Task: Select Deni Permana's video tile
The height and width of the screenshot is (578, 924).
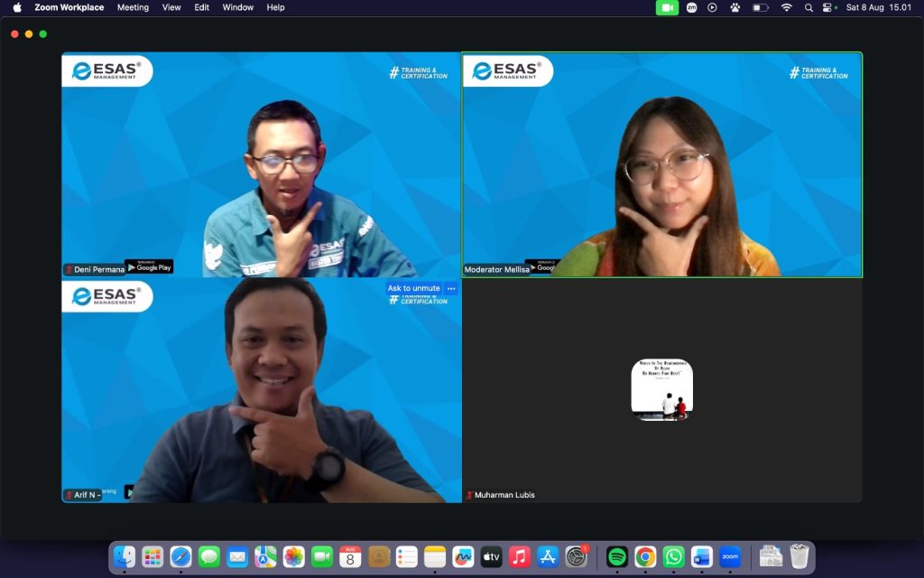Action: [x=262, y=164]
